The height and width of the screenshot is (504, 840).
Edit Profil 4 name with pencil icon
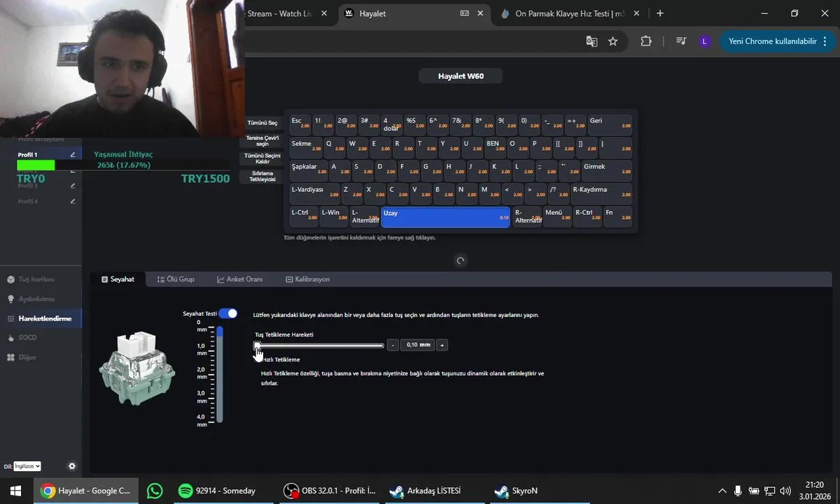pos(73,202)
